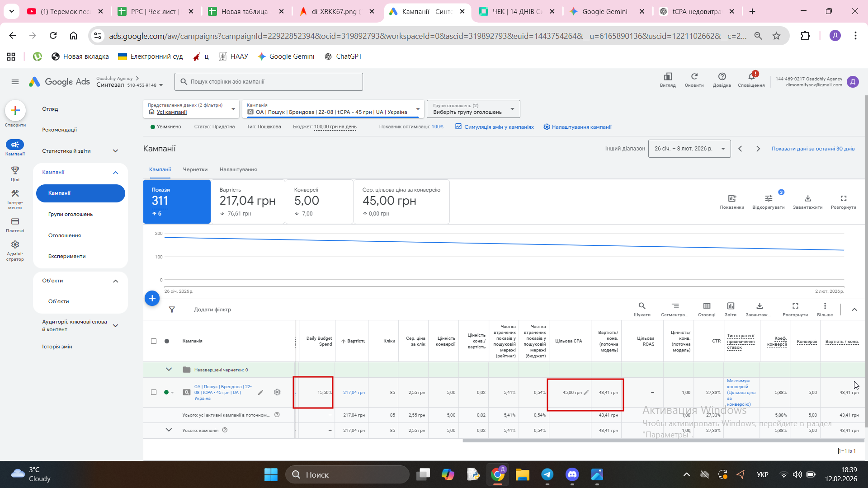Click the Налаштування кампанії link
Viewport: 868px width, 488px height.
point(581,127)
